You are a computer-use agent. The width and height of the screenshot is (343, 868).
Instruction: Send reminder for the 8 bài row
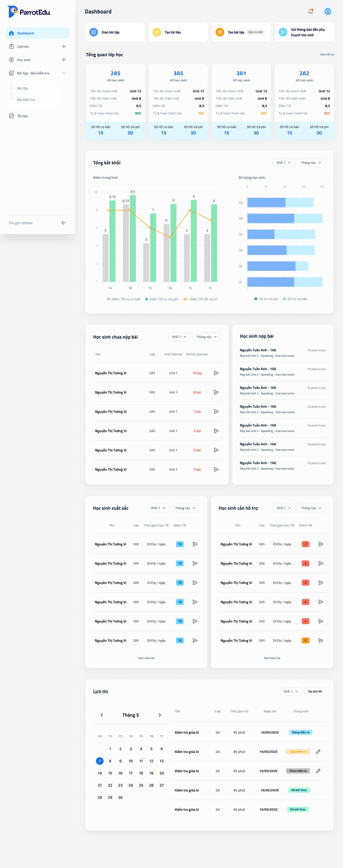pos(216,392)
